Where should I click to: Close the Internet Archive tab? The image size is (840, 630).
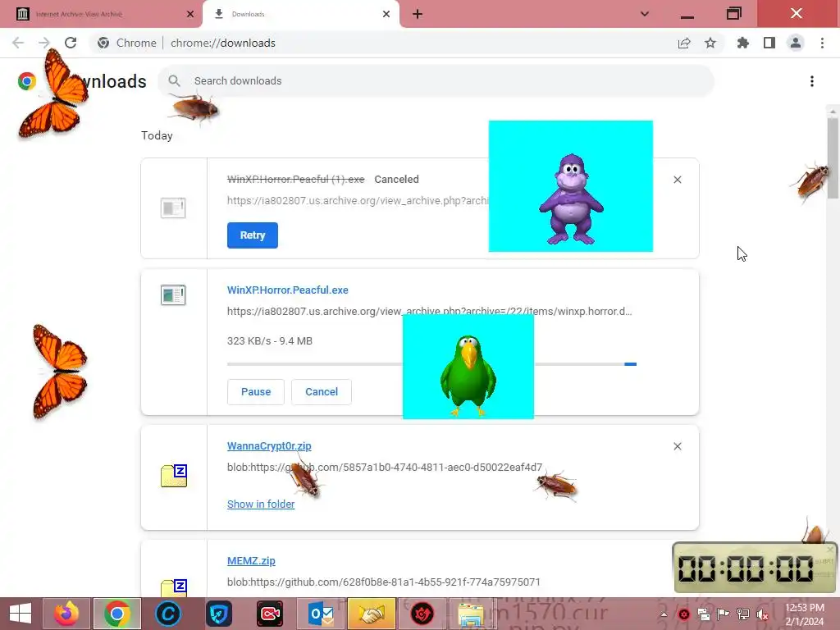pos(190,14)
